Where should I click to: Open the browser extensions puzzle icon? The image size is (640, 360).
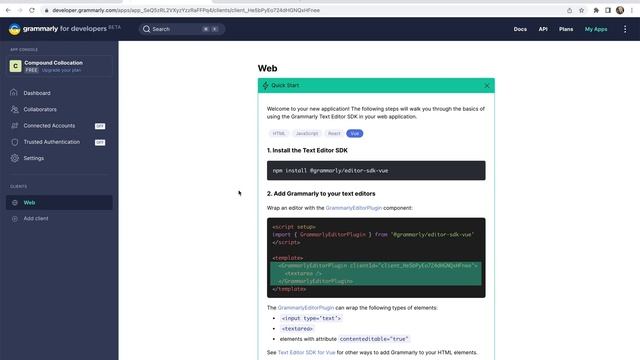[x=596, y=10]
